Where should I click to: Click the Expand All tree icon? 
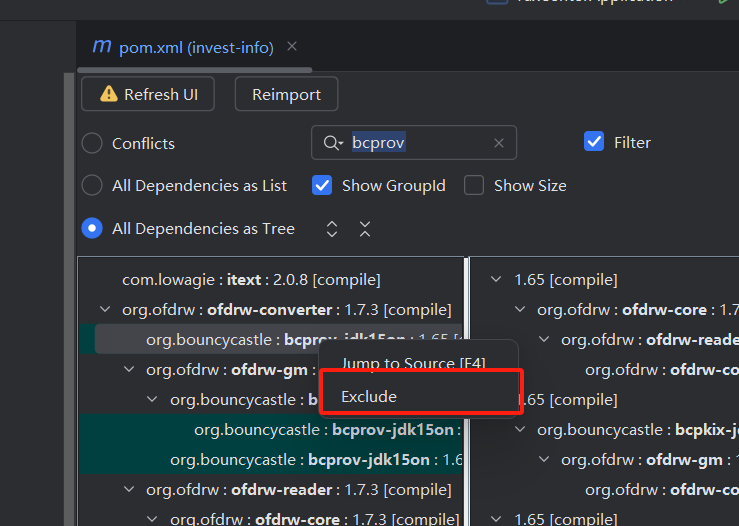tap(332, 229)
